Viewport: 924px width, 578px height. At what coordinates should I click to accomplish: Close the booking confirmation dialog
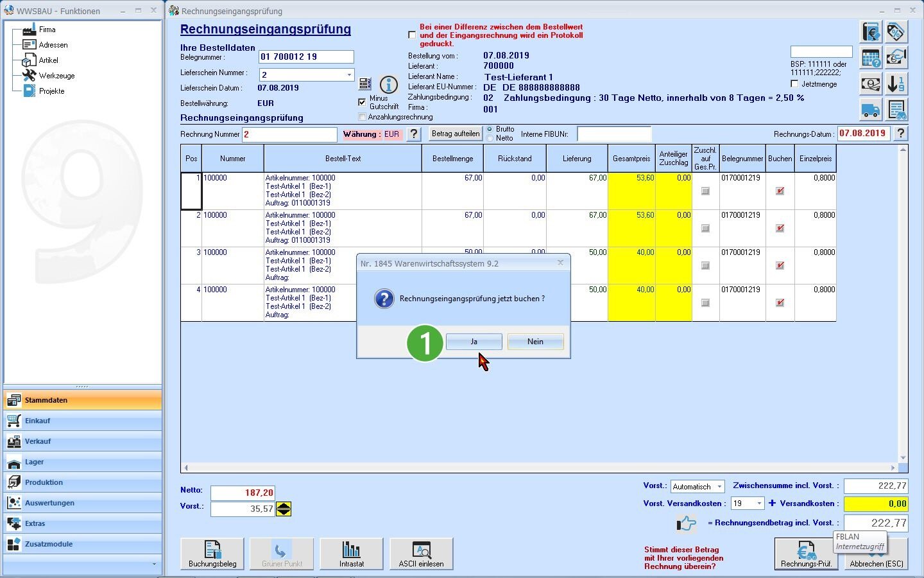tap(560, 263)
